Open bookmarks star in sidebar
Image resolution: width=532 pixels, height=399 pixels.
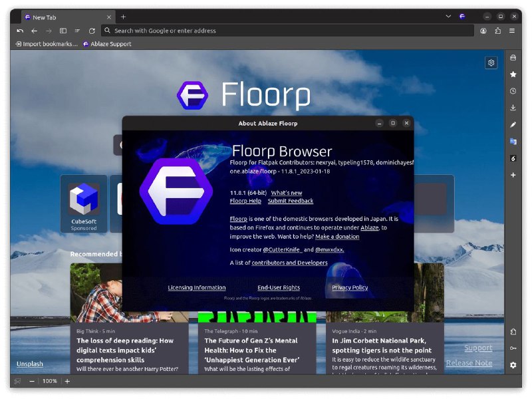(x=513, y=74)
